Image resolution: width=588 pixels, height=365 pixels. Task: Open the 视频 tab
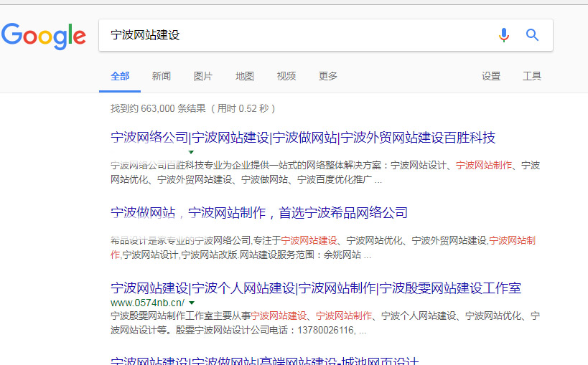point(286,76)
